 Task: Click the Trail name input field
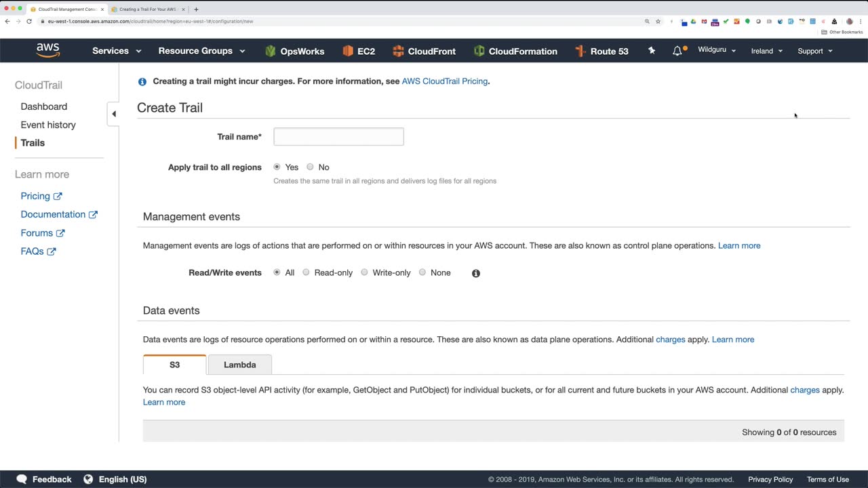338,137
